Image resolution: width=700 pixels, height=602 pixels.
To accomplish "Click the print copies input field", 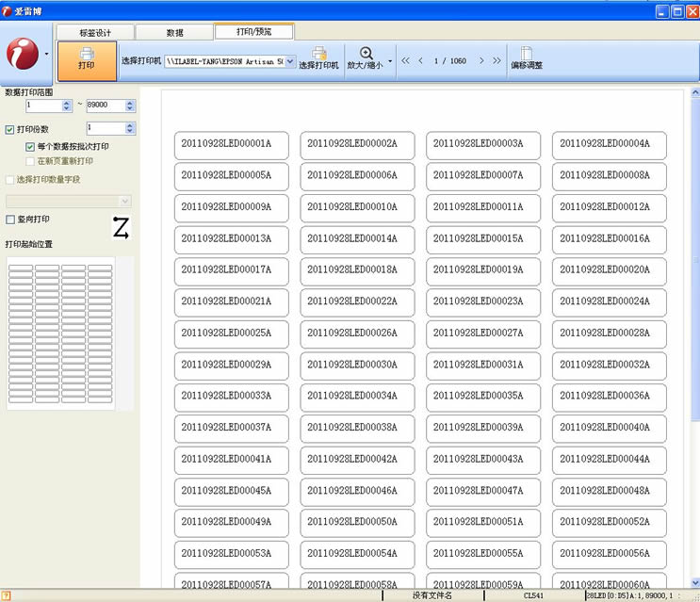I will [106, 128].
